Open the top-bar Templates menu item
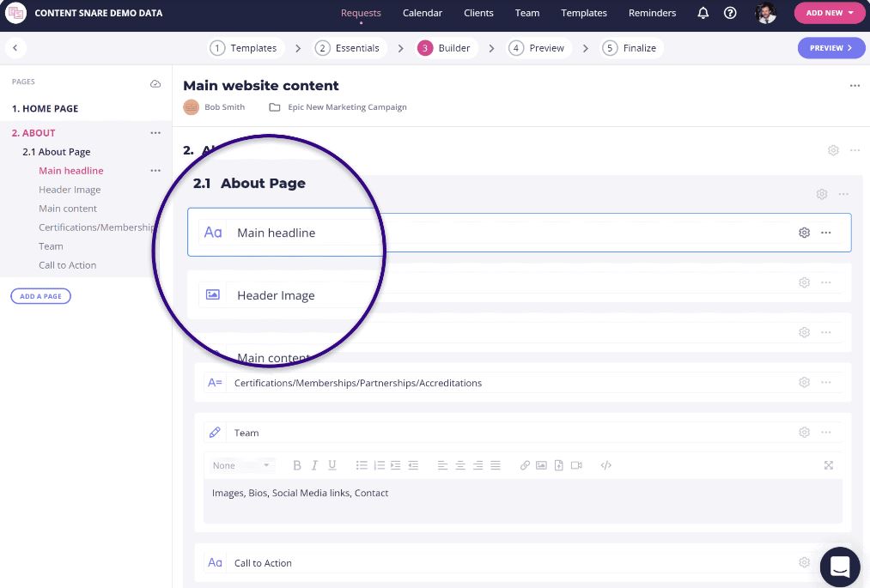 tap(584, 13)
